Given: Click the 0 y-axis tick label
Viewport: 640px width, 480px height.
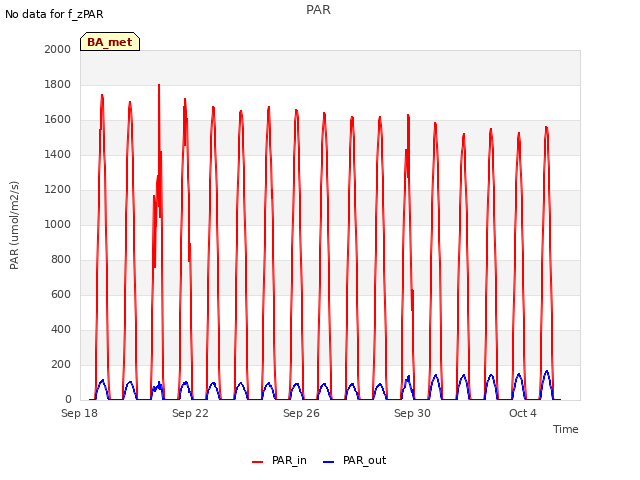Looking at the screenshot, I should coord(68,400).
